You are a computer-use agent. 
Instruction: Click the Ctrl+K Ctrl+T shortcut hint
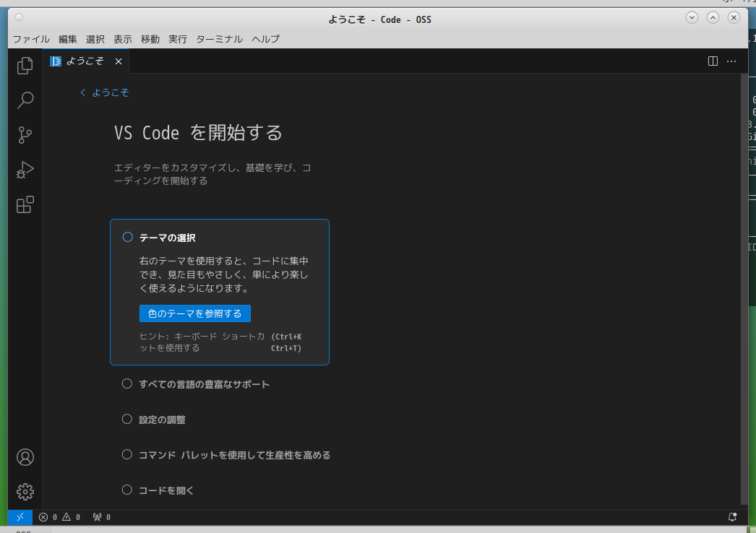click(286, 342)
